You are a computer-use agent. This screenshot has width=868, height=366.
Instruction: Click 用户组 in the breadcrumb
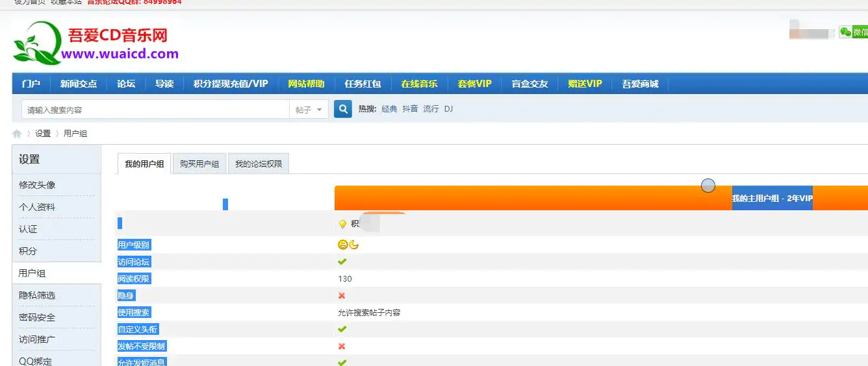[75, 134]
